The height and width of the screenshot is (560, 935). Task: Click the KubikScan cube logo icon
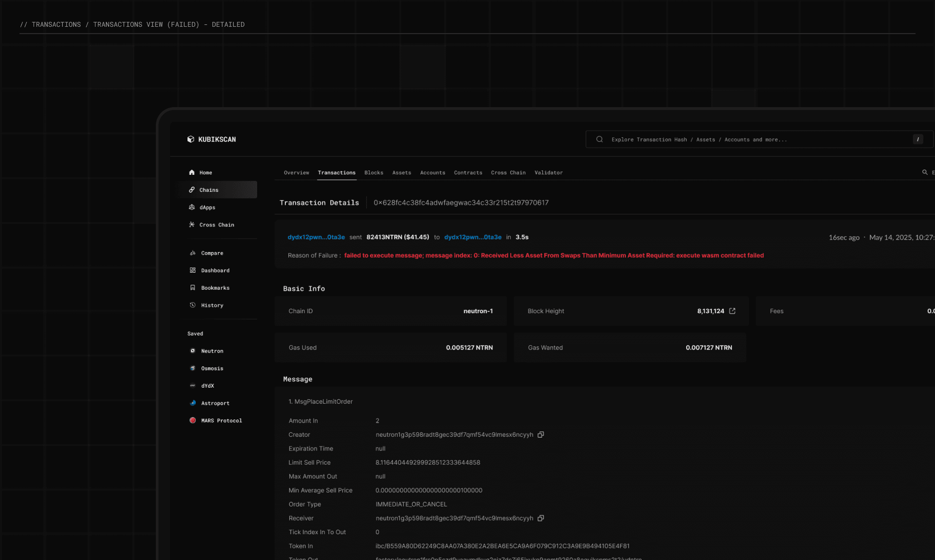click(190, 139)
